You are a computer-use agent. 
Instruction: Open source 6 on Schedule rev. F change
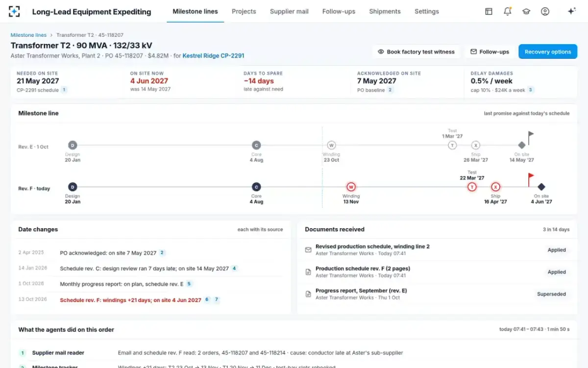click(x=207, y=299)
